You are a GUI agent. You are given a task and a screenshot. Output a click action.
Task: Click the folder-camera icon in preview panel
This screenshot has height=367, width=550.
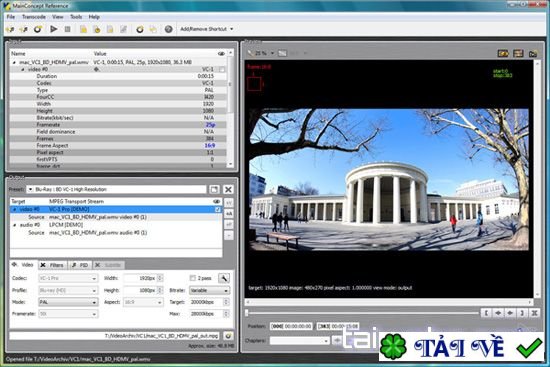(533, 53)
